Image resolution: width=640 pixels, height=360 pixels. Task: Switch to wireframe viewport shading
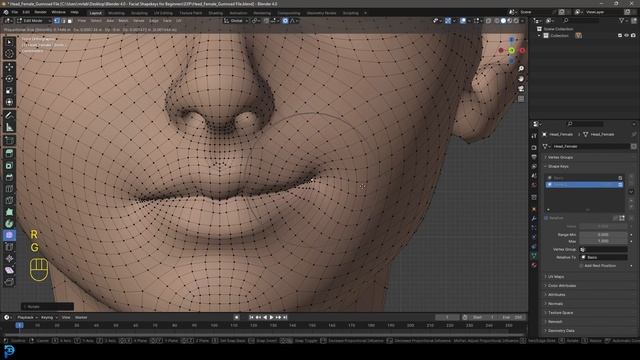pos(497,20)
